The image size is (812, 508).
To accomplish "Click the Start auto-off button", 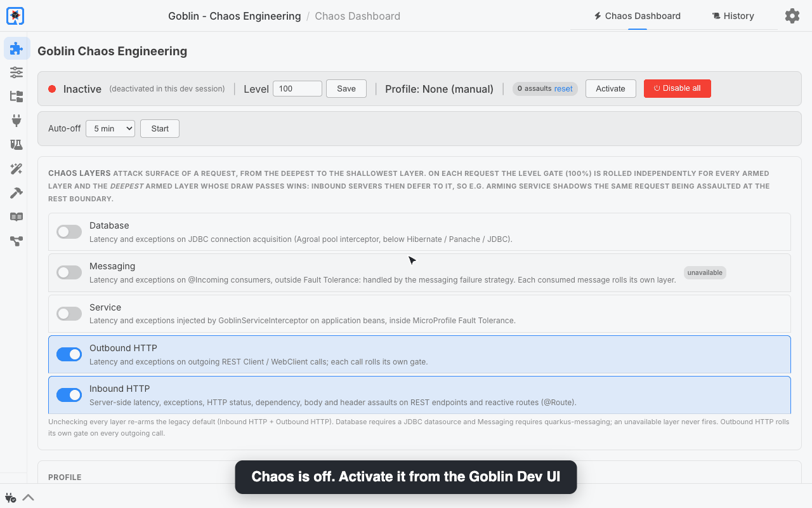I will tap(160, 128).
